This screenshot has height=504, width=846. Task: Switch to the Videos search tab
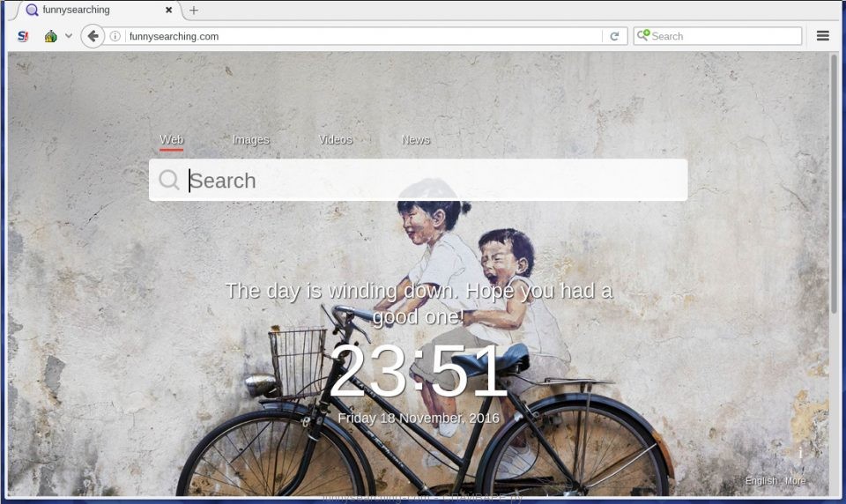pos(335,140)
